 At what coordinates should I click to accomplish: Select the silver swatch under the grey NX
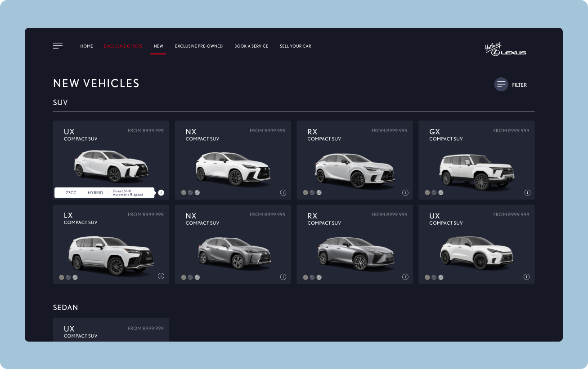pos(197,277)
